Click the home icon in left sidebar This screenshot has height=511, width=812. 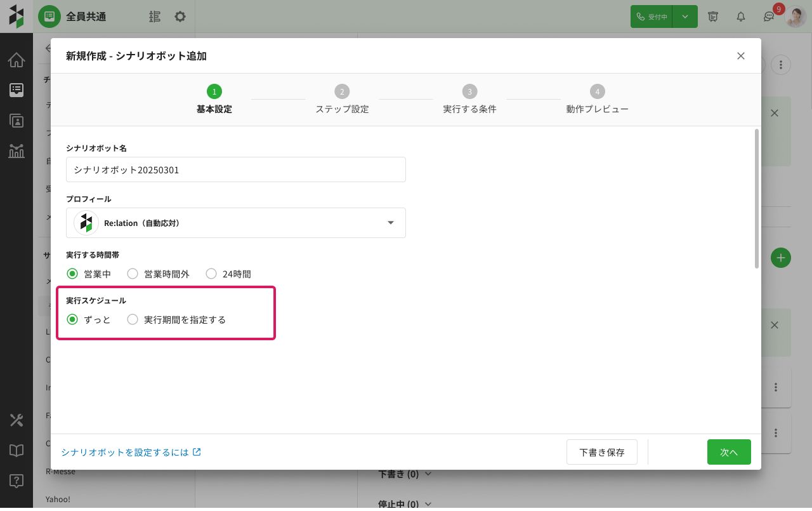click(16, 60)
